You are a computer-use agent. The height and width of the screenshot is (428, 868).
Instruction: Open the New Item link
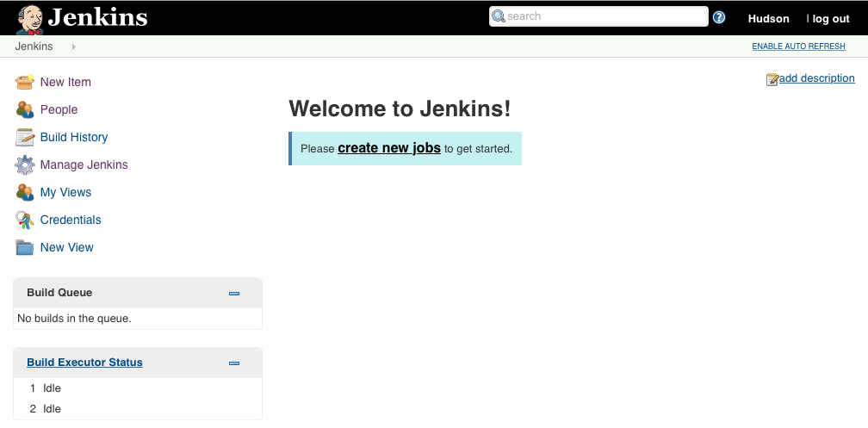(x=65, y=82)
